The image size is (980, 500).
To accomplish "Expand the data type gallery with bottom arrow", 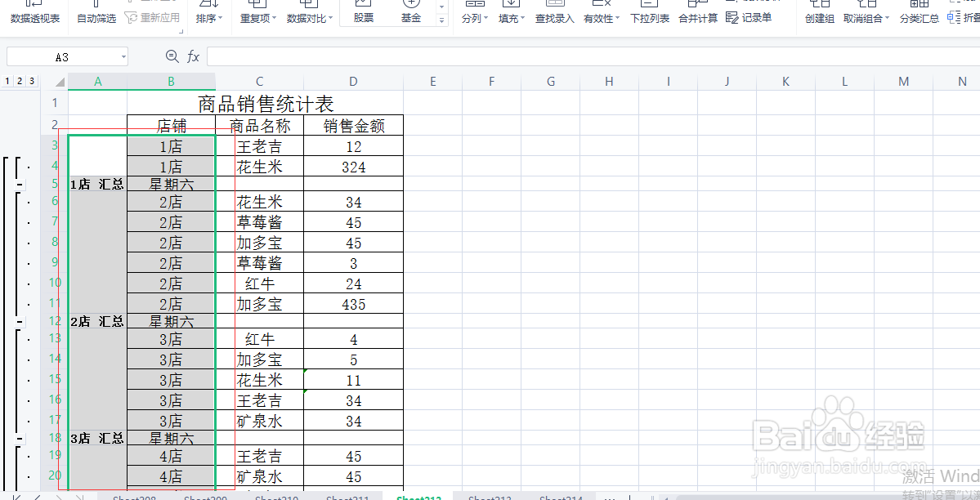I will pyautogui.click(x=442, y=20).
